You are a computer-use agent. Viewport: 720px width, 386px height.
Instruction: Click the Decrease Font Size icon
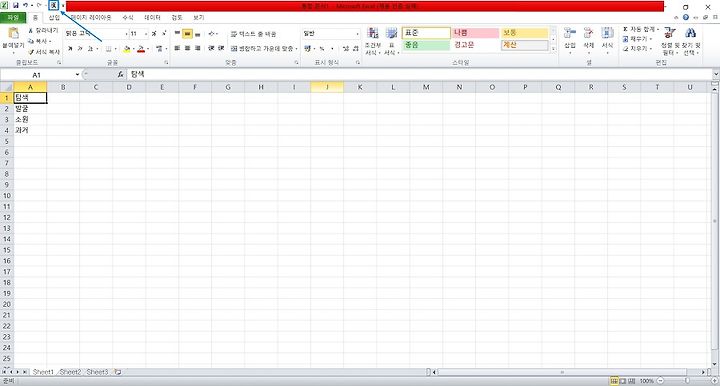coord(163,34)
